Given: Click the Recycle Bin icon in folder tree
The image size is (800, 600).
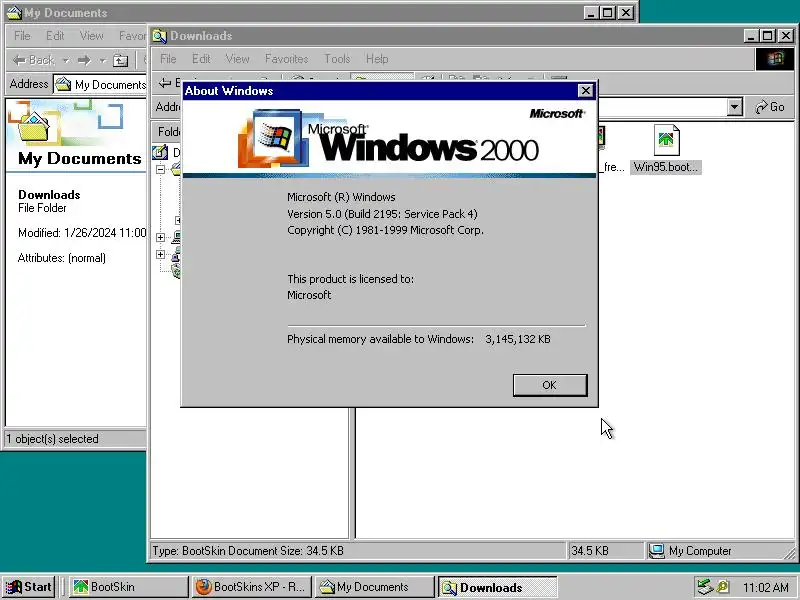Looking at the screenshot, I should pos(177,271).
